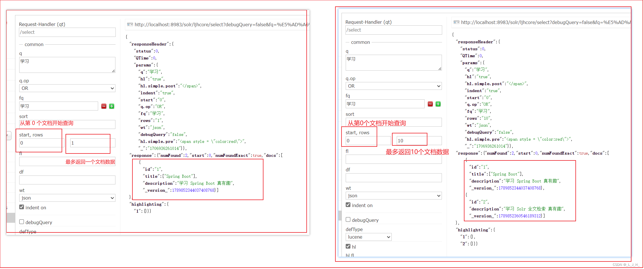Click '"QTime":0' line in left response

tap(145, 58)
